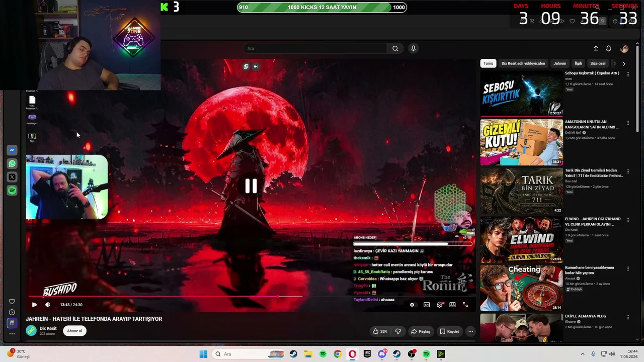Click the YouTube search magnifier button

coord(395,49)
